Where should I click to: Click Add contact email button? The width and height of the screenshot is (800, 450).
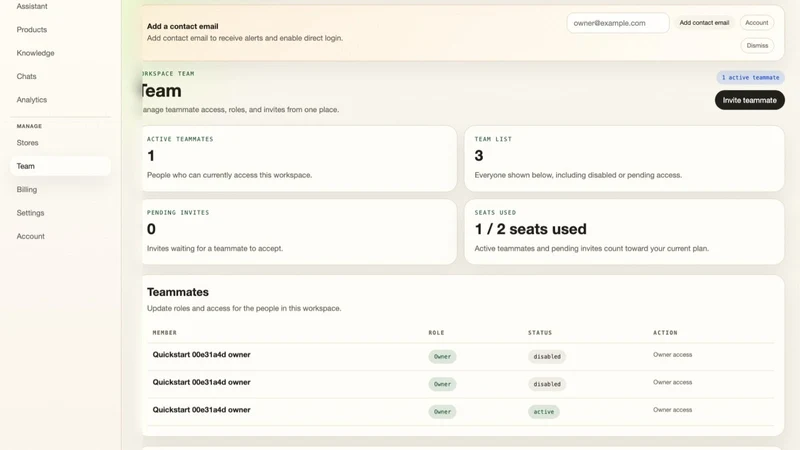click(x=704, y=23)
